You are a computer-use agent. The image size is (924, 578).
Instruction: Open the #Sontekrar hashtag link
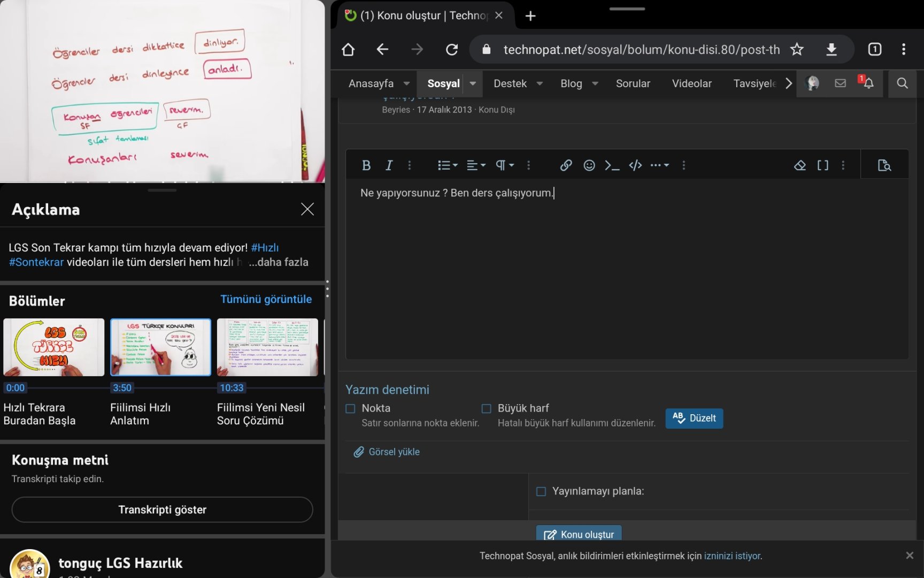click(36, 262)
